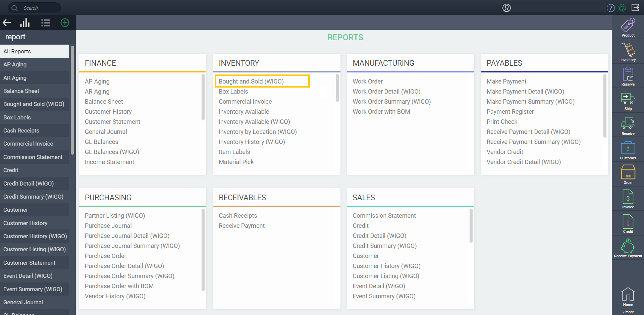Click the Sales panel scrollbar
644x315 pixels.
(x=471, y=225)
